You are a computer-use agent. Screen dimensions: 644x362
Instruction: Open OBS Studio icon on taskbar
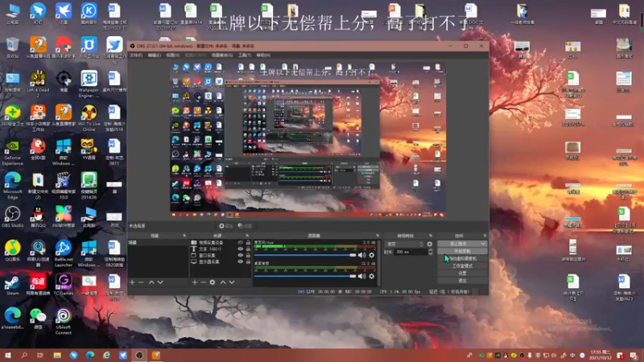(x=139, y=355)
